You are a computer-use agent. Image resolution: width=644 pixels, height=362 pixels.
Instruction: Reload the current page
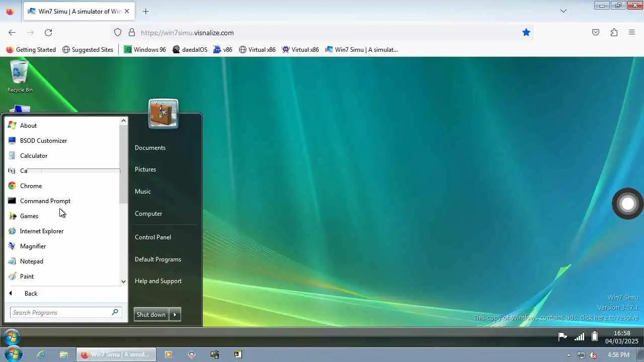pyautogui.click(x=48, y=32)
